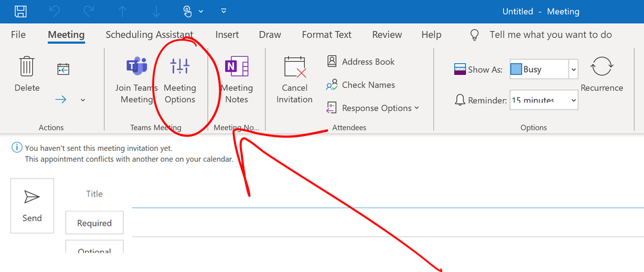Expand the Forward arrow dropdown
644x272 pixels.
[x=83, y=100]
